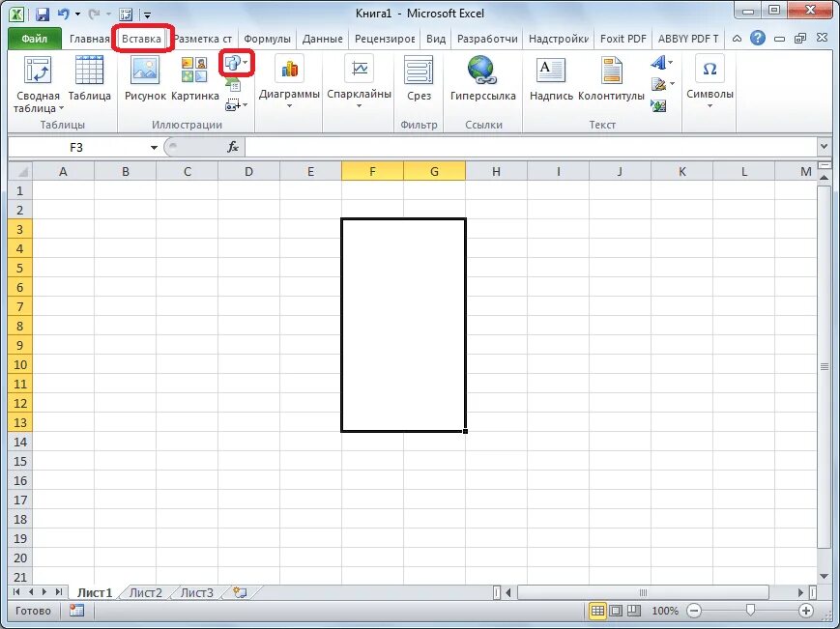Open Excel Help question mark
This screenshot has width=840, height=629.
758,38
